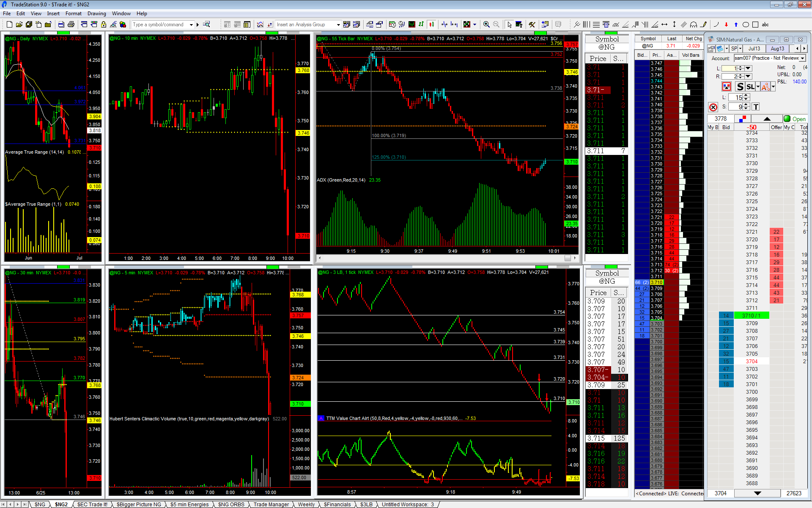Open the hammer format tools icon
The image size is (812, 508).
(x=532, y=25)
